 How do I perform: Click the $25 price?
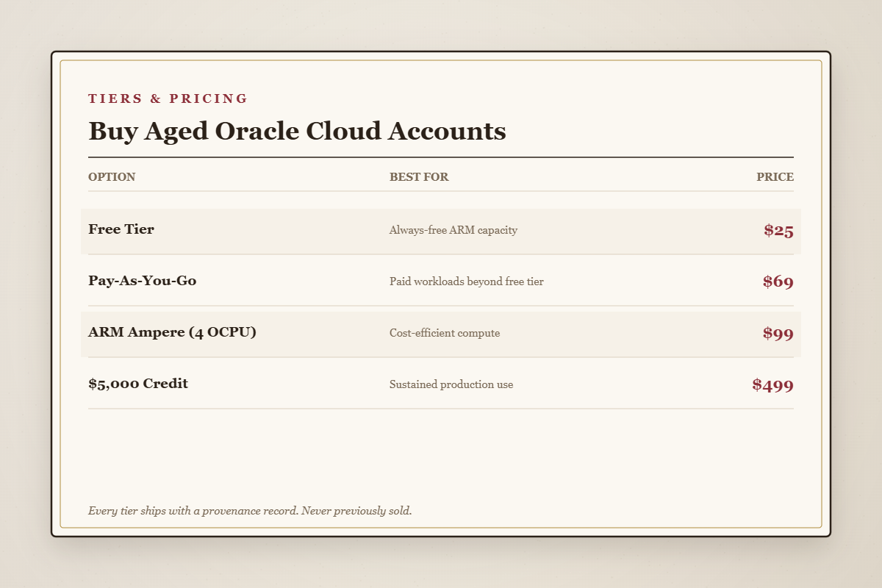(x=778, y=230)
